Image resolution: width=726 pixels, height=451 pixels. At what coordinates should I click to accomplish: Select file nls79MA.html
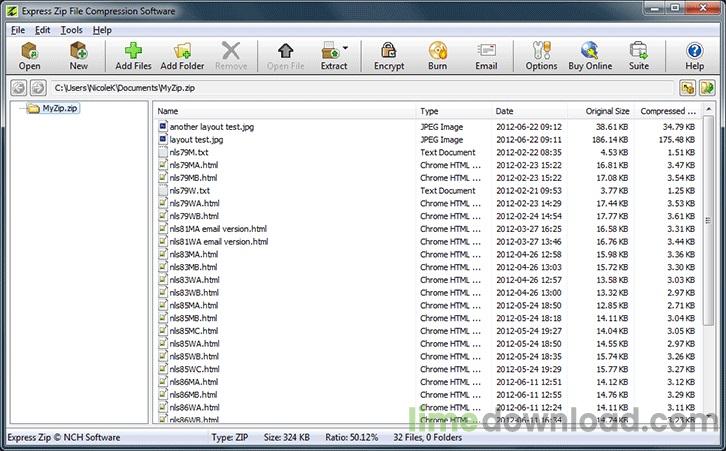pyautogui.click(x=194, y=165)
